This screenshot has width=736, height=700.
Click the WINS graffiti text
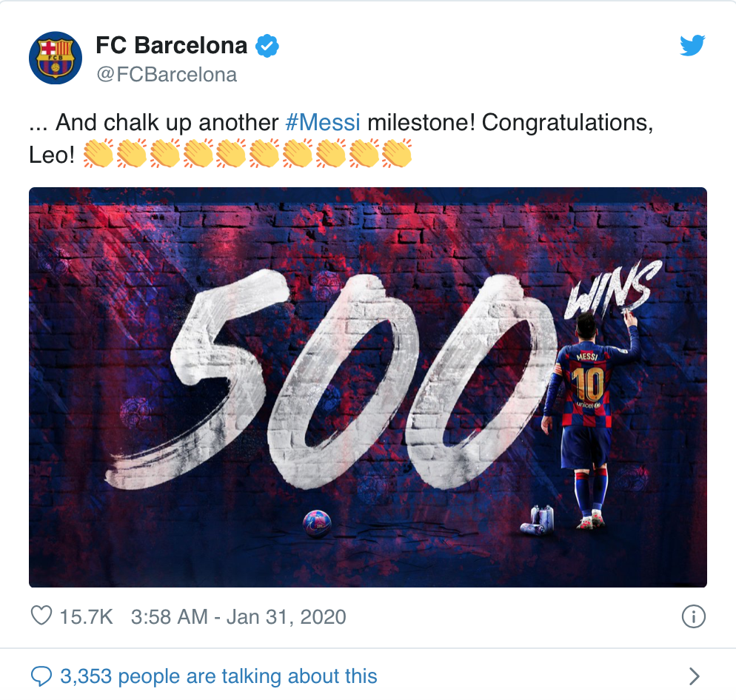pyautogui.click(x=612, y=289)
